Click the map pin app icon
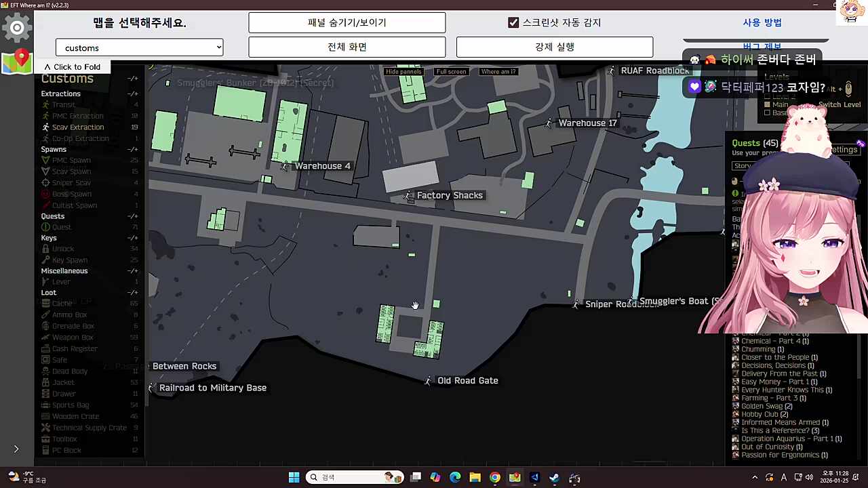Viewport: 868px width, 488px height. click(17, 61)
